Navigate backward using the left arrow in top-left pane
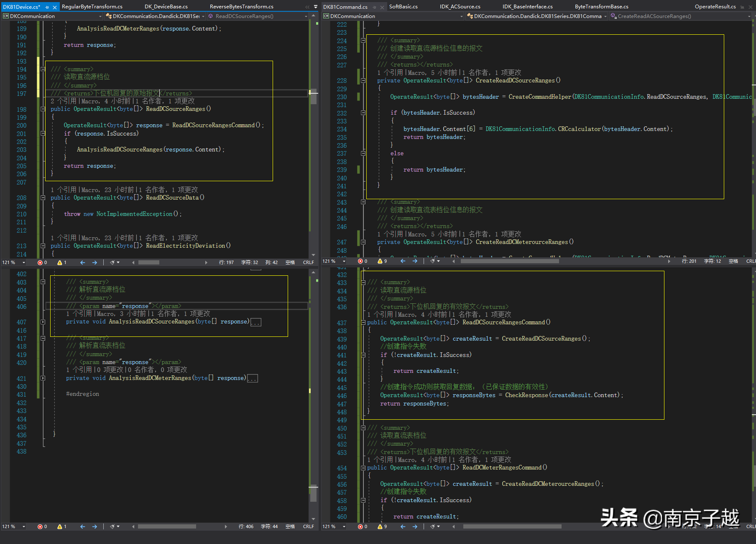The height and width of the screenshot is (544, 756). (82, 263)
